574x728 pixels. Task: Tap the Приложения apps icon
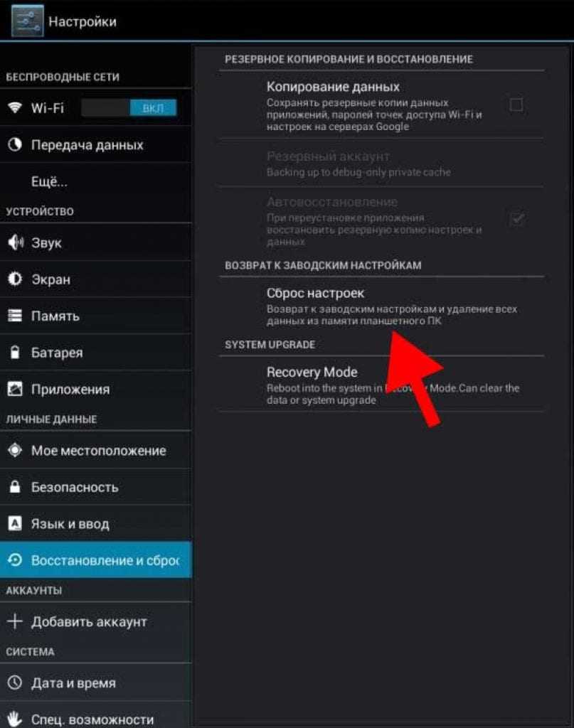point(15,389)
